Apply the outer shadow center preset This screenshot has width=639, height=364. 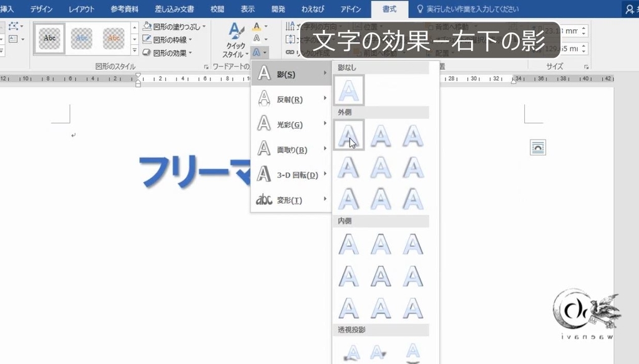point(381,167)
